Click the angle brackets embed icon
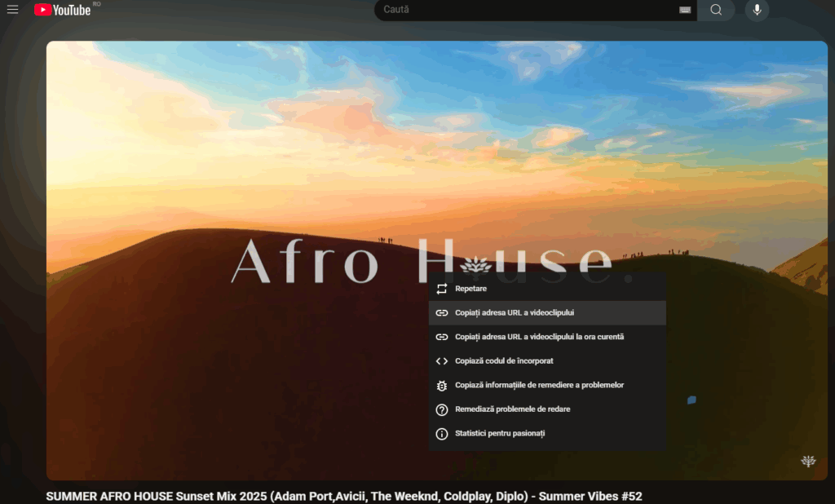835x504 pixels. (442, 361)
